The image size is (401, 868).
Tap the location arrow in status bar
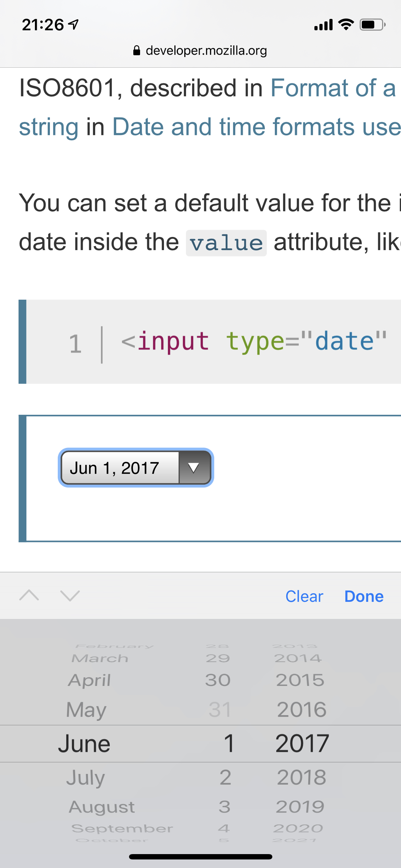tap(73, 25)
